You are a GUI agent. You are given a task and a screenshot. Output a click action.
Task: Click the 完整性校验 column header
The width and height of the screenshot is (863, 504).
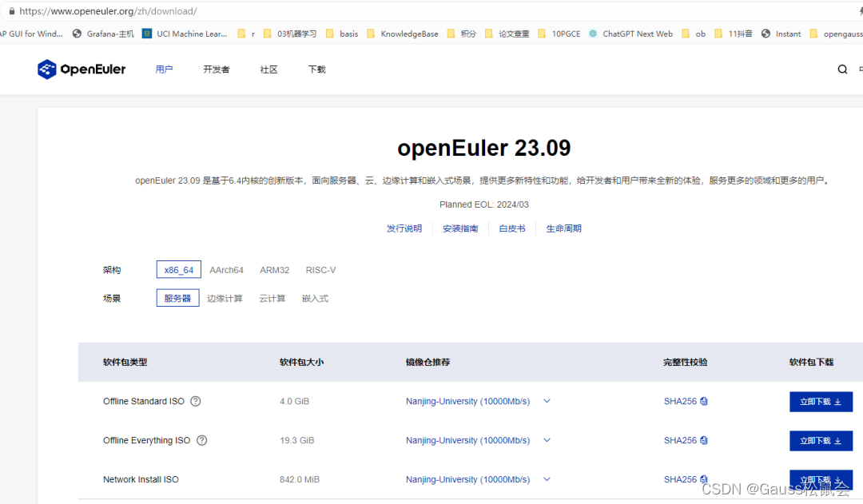686,362
